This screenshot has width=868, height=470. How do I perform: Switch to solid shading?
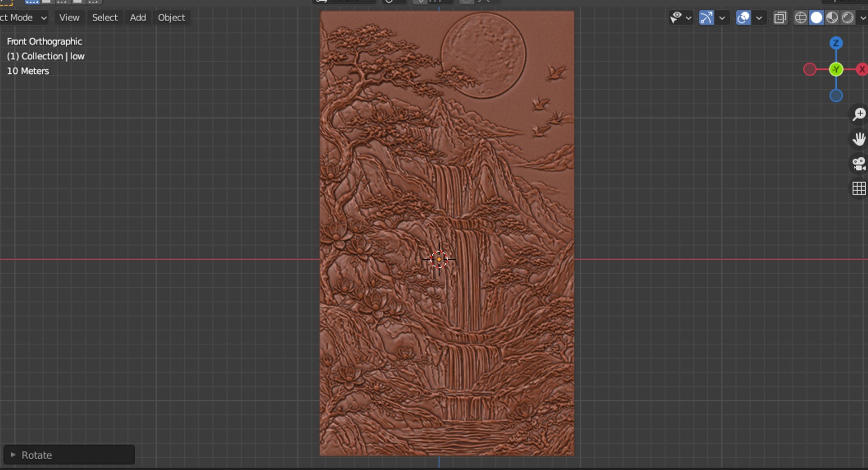(816, 18)
